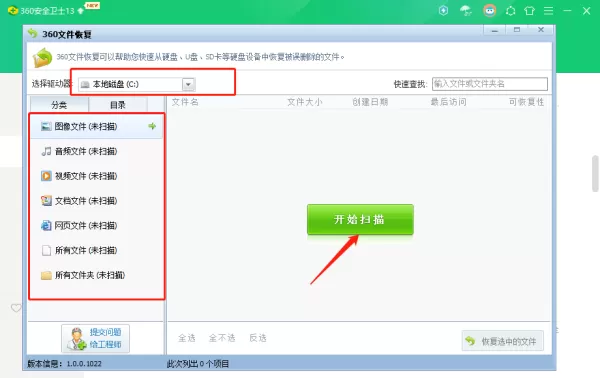Sort by 创建日期 column header
Image resolution: width=600 pixels, height=378 pixels.
(370, 102)
